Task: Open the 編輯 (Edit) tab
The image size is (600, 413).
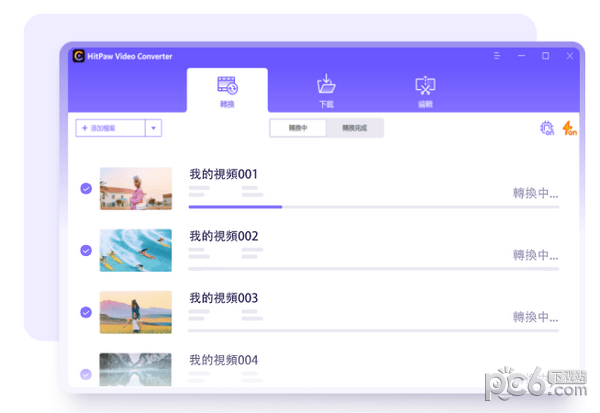Action: pyautogui.click(x=425, y=91)
